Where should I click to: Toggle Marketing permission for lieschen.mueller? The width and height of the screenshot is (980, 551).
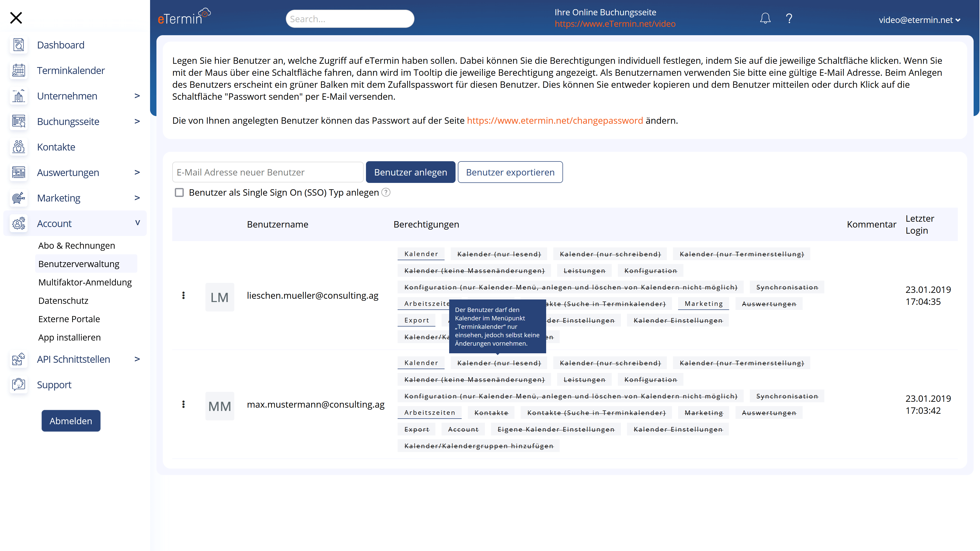click(703, 304)
